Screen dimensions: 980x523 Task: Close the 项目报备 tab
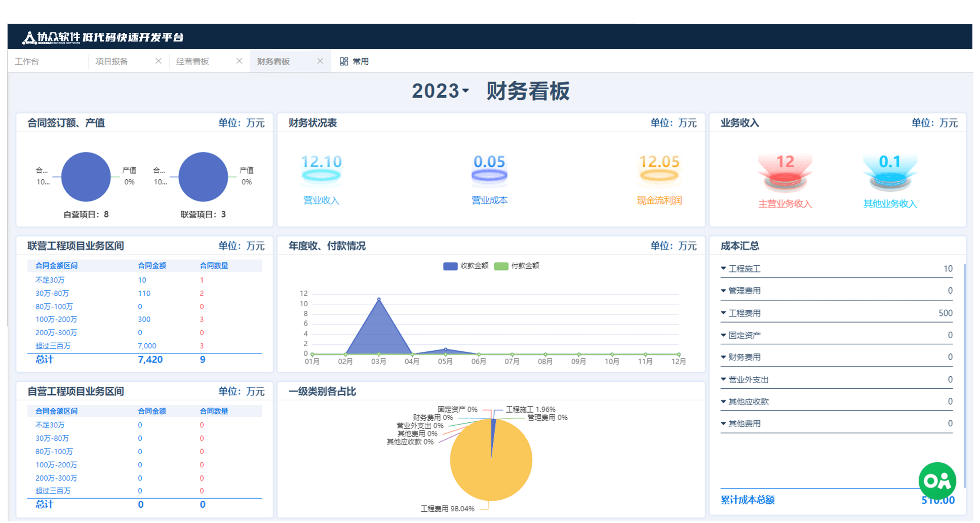tap(159, 61)
